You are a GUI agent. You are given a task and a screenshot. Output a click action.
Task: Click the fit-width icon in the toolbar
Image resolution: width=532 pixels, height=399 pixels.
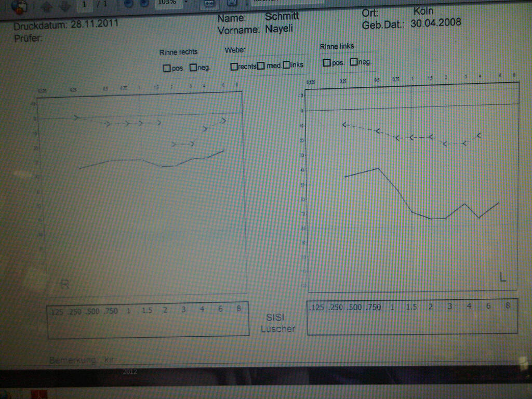(x=209, y=3)
